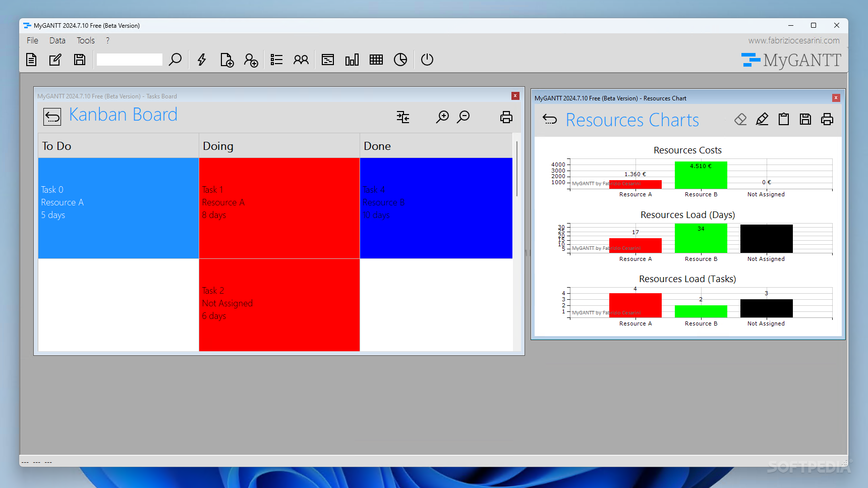Maximize the MyGANTT main window
868x488 pixels.
coord(814,25)
